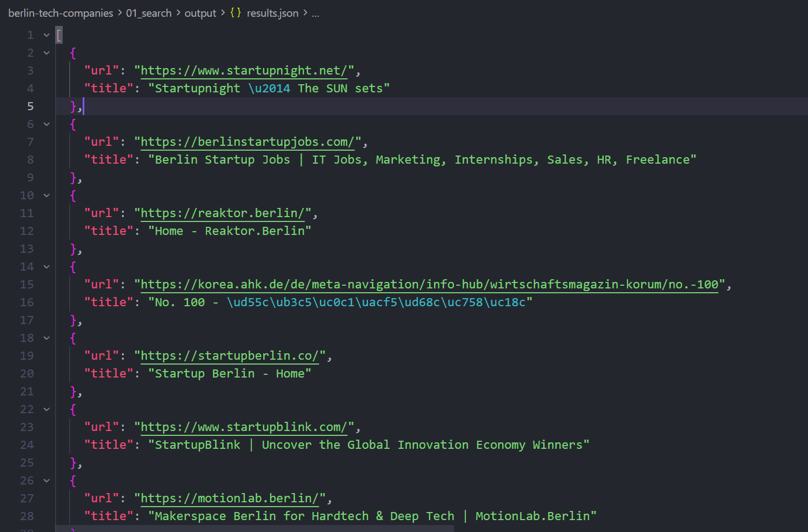Follow the startupnight.net URL link
Screen dimensions: 808x532
click(244, 71)
